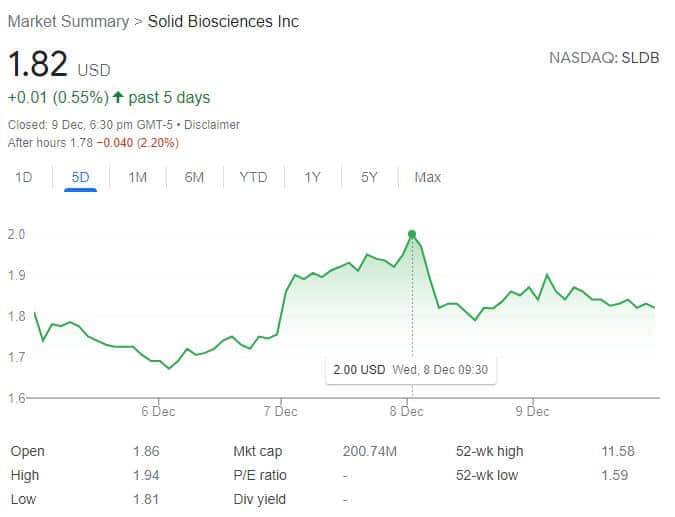Click the Mkt cap value 200.74M

(x=370, y=451)
